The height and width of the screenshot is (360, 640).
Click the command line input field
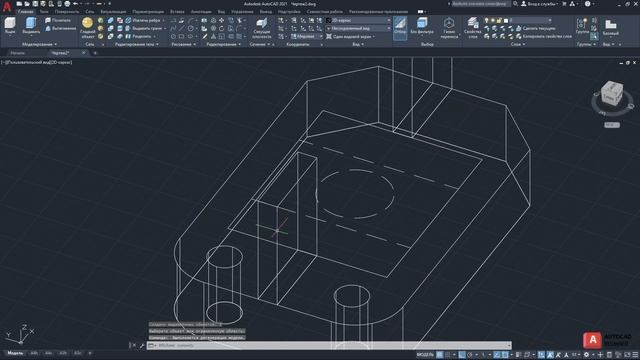coord(331,345)
